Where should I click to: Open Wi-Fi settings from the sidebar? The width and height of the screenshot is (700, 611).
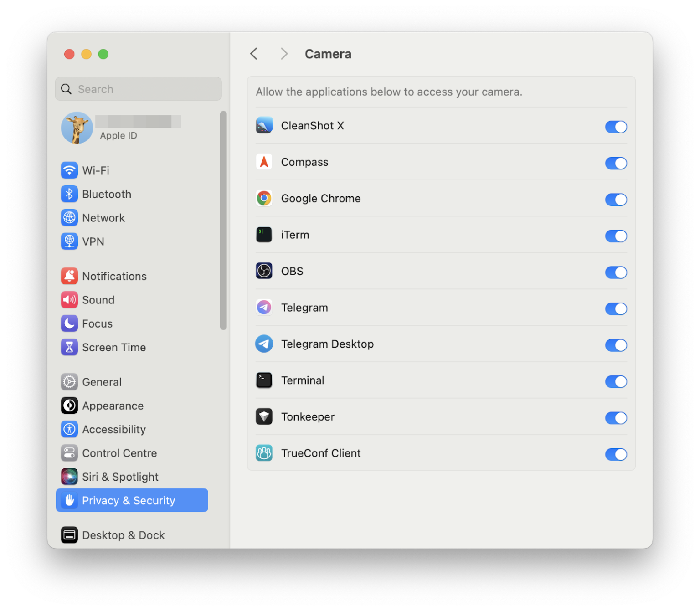[96, 170]
